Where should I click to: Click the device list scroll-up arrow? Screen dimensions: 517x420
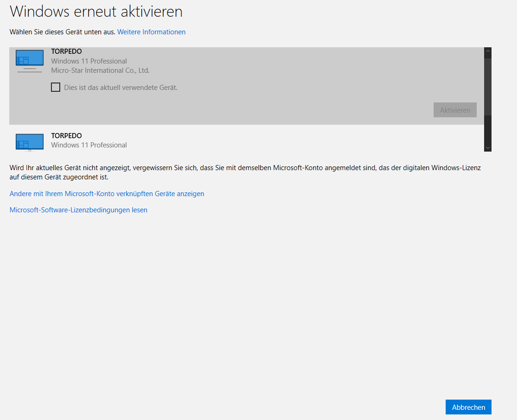point(488,51)
